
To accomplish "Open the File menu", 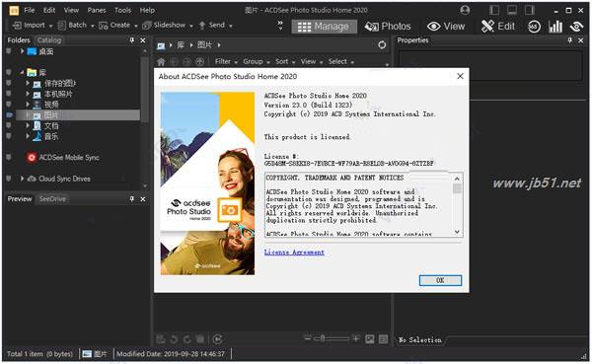I will click(x=29, y=10).
